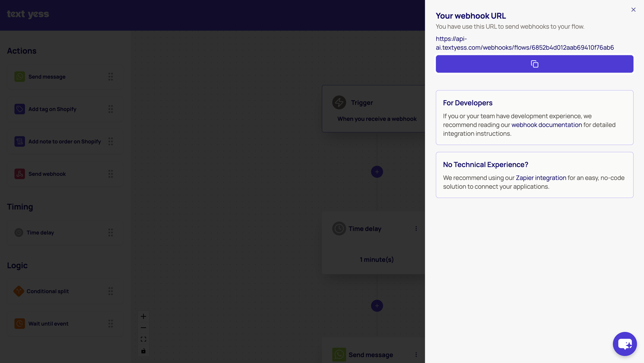Image resolution: width=644 pixels, height=363 pixels.
Task: Click the Send webhook action icon
Action: coord(19,174)
